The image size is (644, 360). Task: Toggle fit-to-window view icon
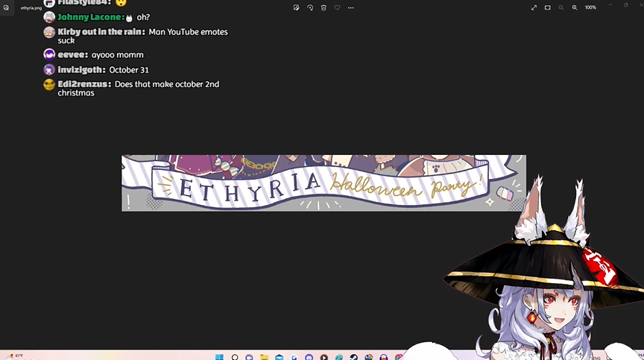548,7
